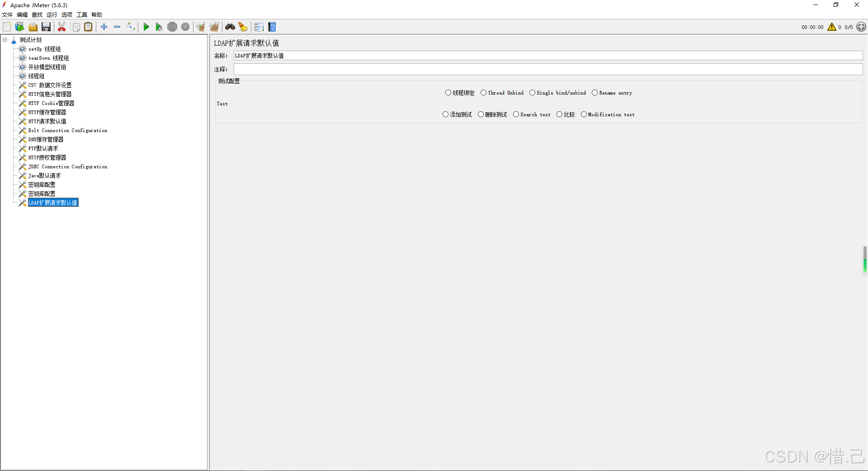Select the 删除测试 radio button
Screen dimensions: 868x471
pyautogui.click(x=492, y=114)
